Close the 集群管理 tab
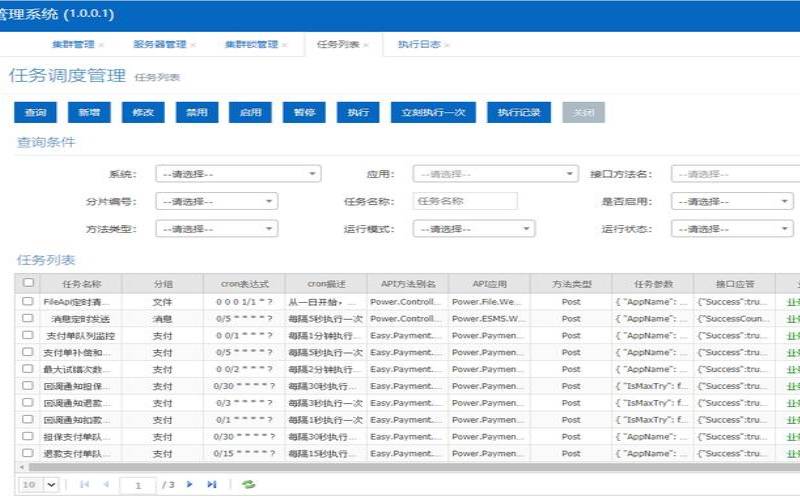The image size is (800, 500). pyautogui.click(x=101, y=45)
